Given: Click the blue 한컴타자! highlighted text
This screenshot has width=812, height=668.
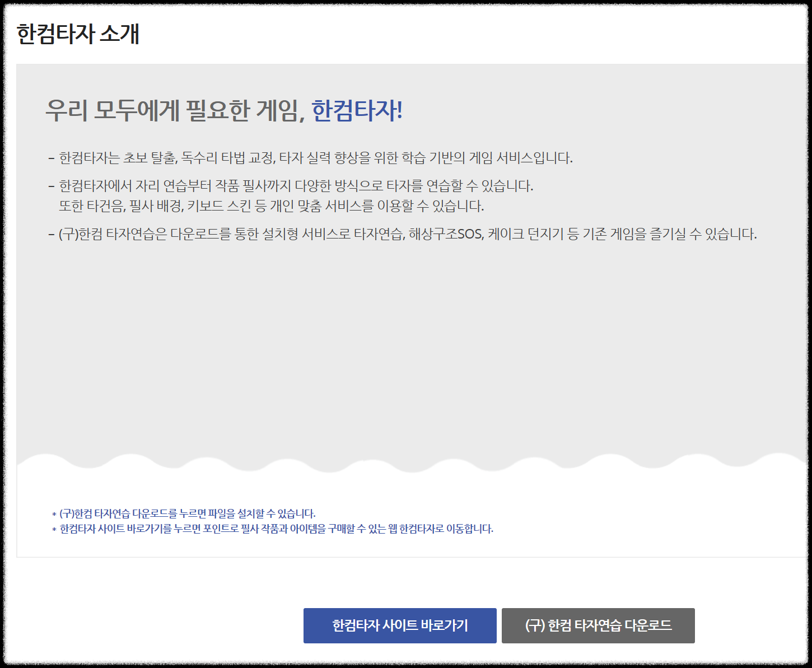Looking at the screenshot, I should [357, 110].
